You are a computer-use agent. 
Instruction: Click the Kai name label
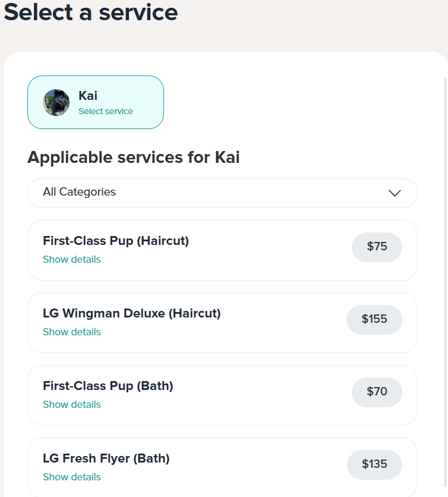(x=88, y=95)
